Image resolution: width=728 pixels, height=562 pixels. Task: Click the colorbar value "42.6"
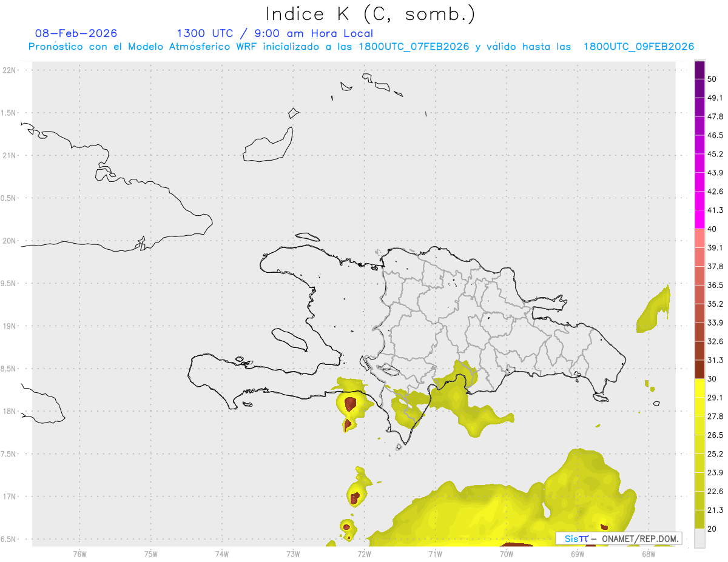coord(715,192)
